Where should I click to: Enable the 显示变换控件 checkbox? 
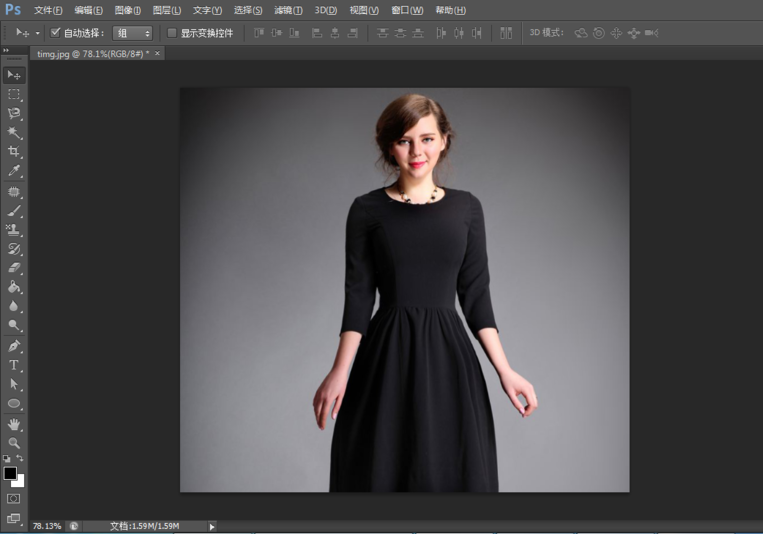pos(172,33)
